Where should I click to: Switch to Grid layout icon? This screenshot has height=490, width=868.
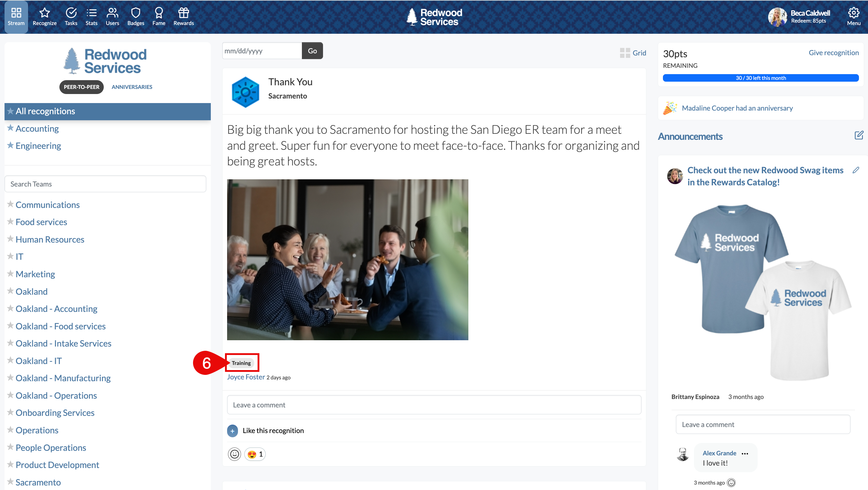625,53
